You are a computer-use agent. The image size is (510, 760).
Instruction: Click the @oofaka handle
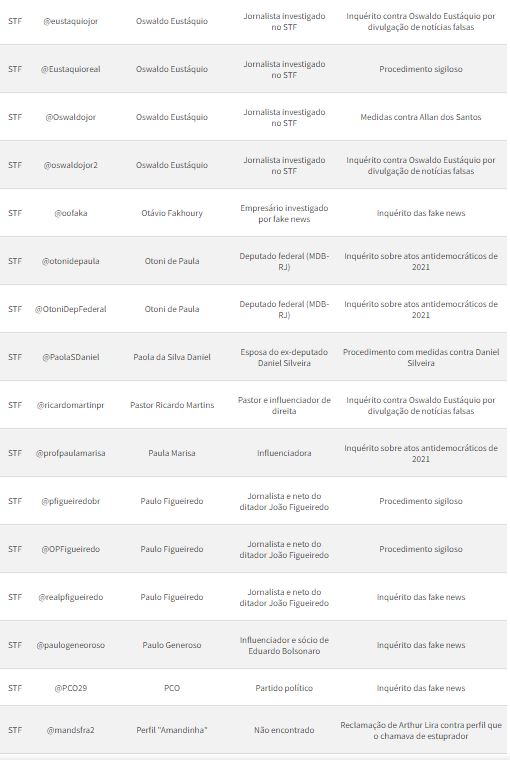(71, 213)
